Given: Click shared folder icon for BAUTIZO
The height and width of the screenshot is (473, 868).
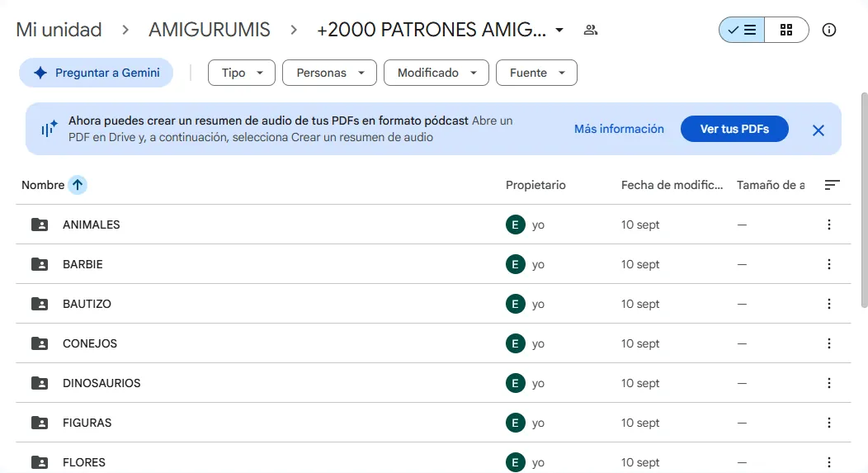Looking at the screenshot, I should click(40, 304).
